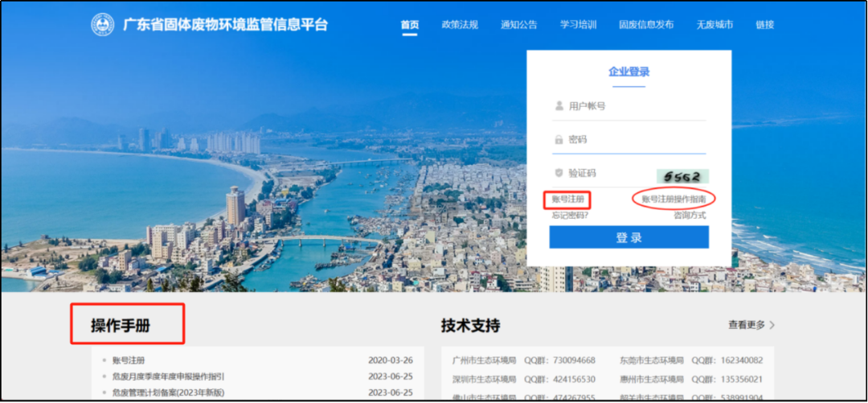The height and width of the screenshot is (403, 868).
Task: Click the platform emblem logo in header
Action: [x=102, y=25]
